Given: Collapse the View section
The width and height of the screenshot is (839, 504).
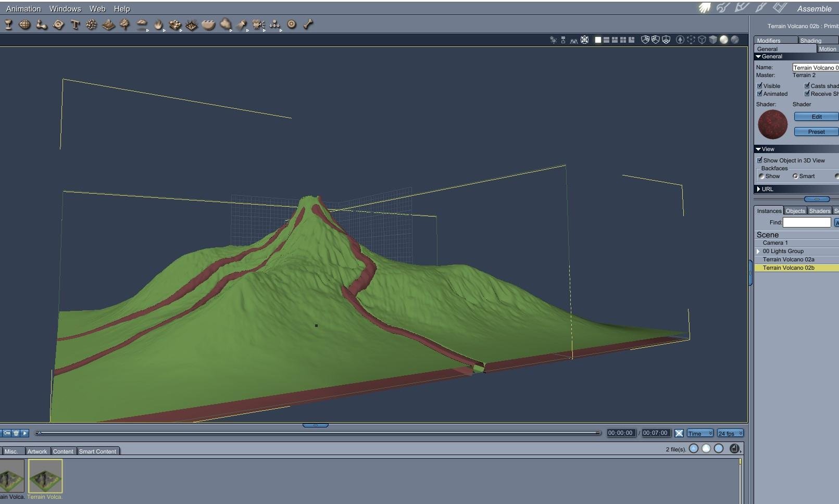Looking at the screenshot, I should [759, 149].
